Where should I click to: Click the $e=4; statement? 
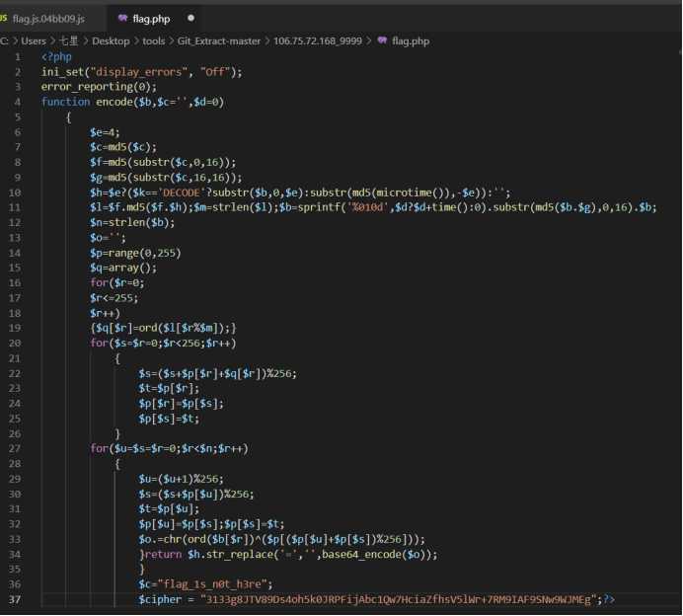click(x=105, y=132)
